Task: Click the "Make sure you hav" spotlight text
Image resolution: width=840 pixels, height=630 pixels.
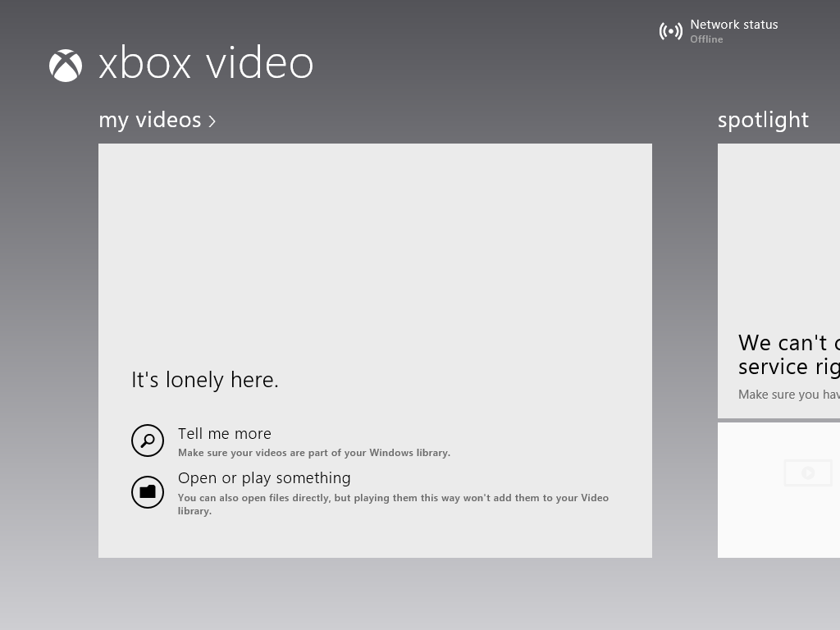Action: pyautogui.click(x=788, y=395)
